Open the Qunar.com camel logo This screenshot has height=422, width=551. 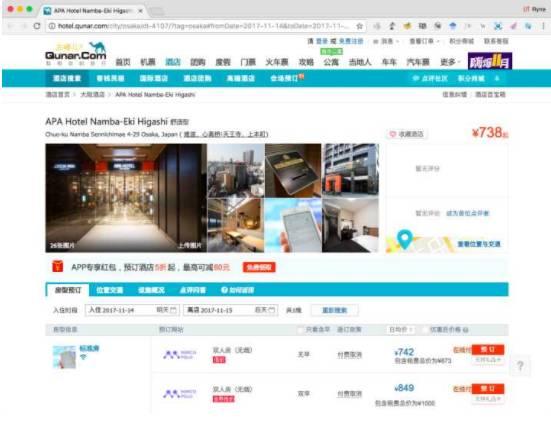[x=76, y=53]
